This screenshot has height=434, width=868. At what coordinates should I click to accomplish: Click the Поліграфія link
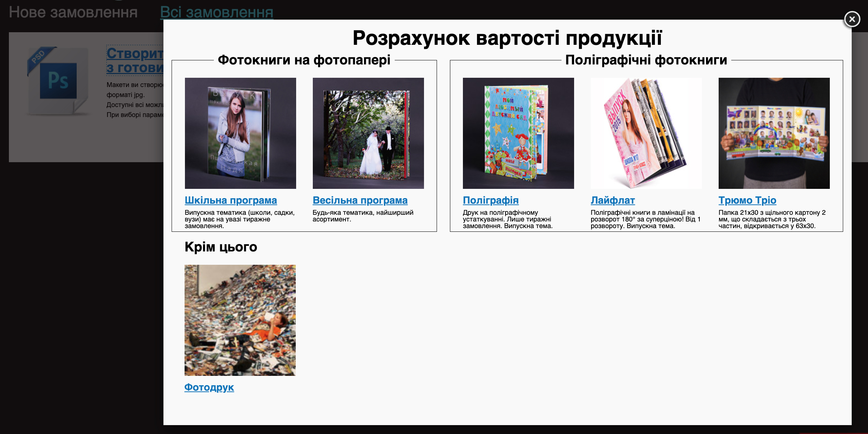tap(490, 200)
